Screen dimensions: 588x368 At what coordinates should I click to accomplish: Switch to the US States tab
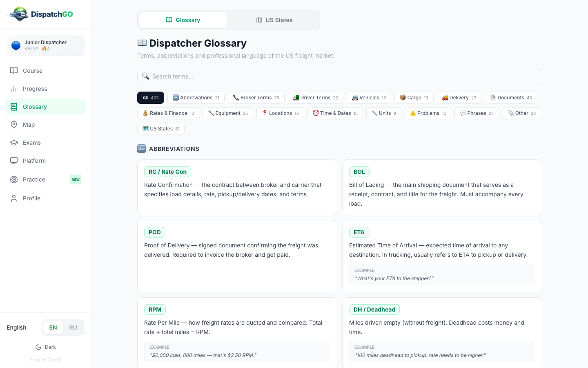click(274, 20)
